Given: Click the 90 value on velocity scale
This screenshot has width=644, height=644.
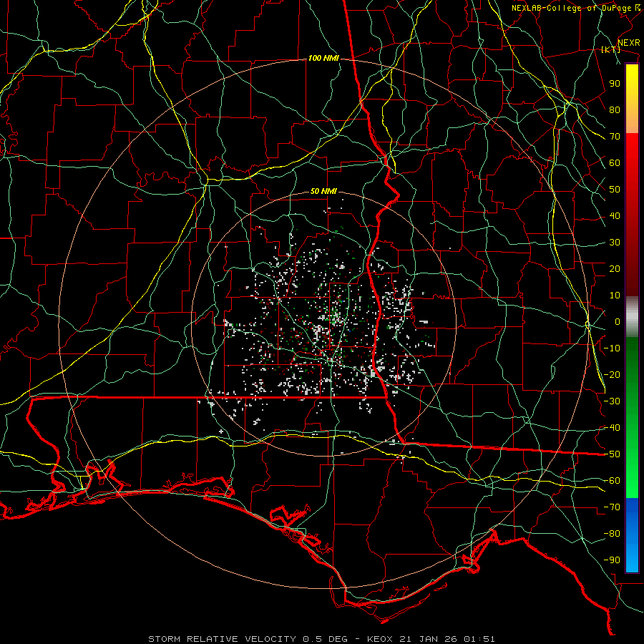Looking at the screenshot, I should (615, 84).
